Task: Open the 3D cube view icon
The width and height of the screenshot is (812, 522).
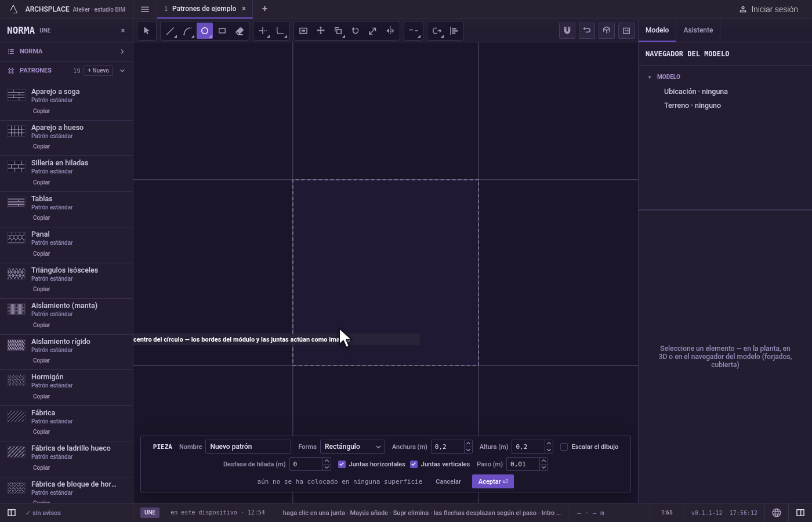Action: coord(607,30)
